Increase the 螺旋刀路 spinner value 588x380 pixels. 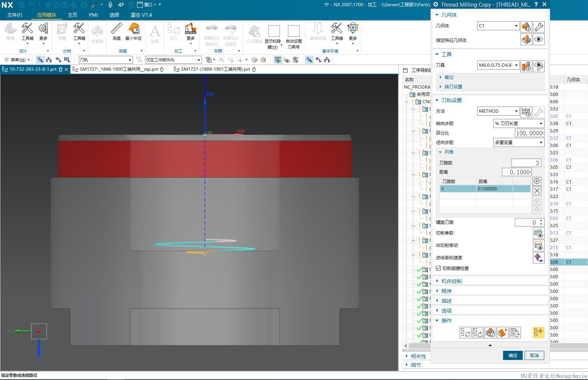[x=541, y=221]
